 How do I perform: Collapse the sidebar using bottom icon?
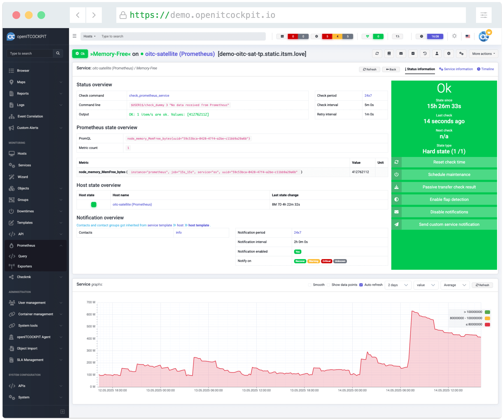[62, 411]
